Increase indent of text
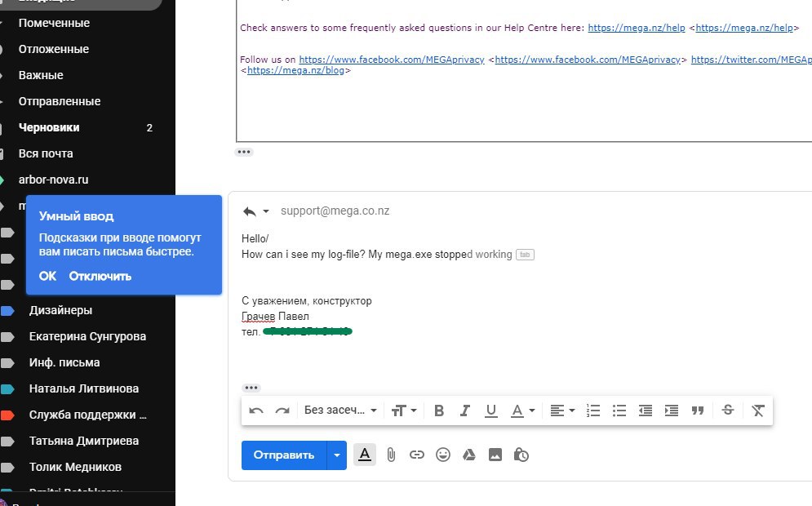812x506 pixels. tap(672, 411)
